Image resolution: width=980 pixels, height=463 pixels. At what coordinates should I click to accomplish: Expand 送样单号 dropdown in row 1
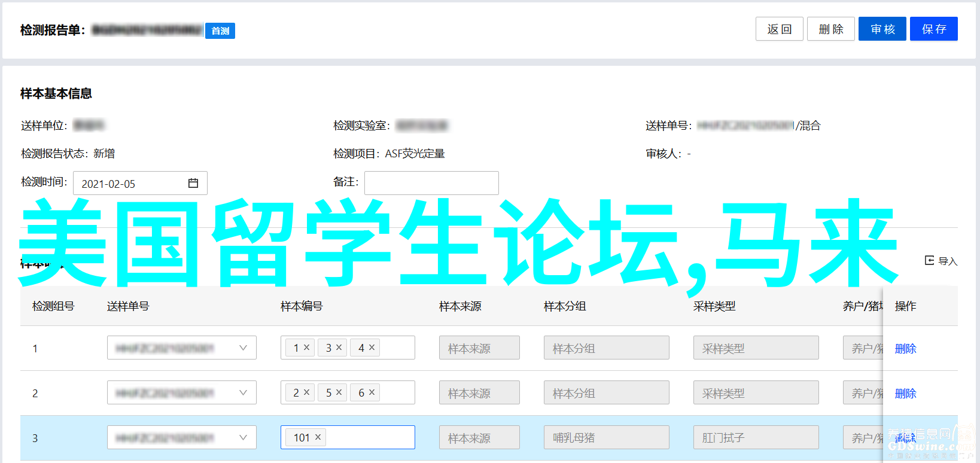pos(243,348)
